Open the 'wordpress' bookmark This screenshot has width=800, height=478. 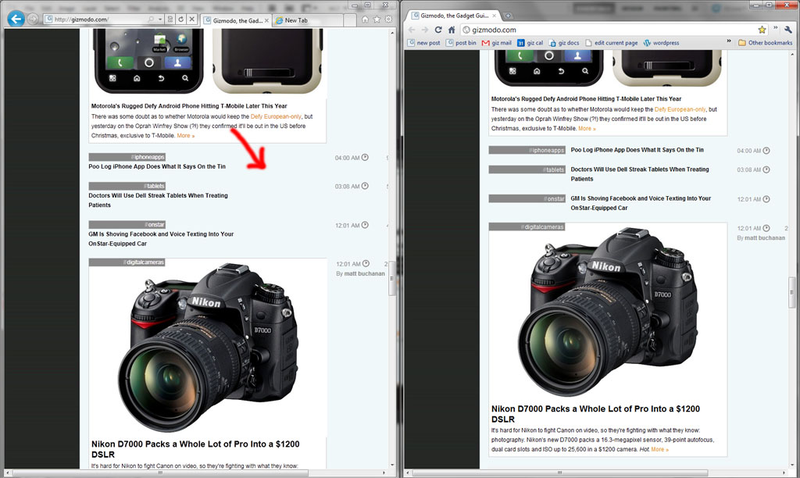pyautogui.click(x=662, y=43)
